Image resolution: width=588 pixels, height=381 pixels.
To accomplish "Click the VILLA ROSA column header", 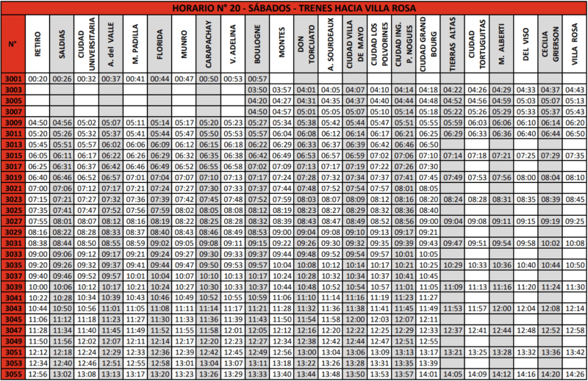I will [576, 44].
